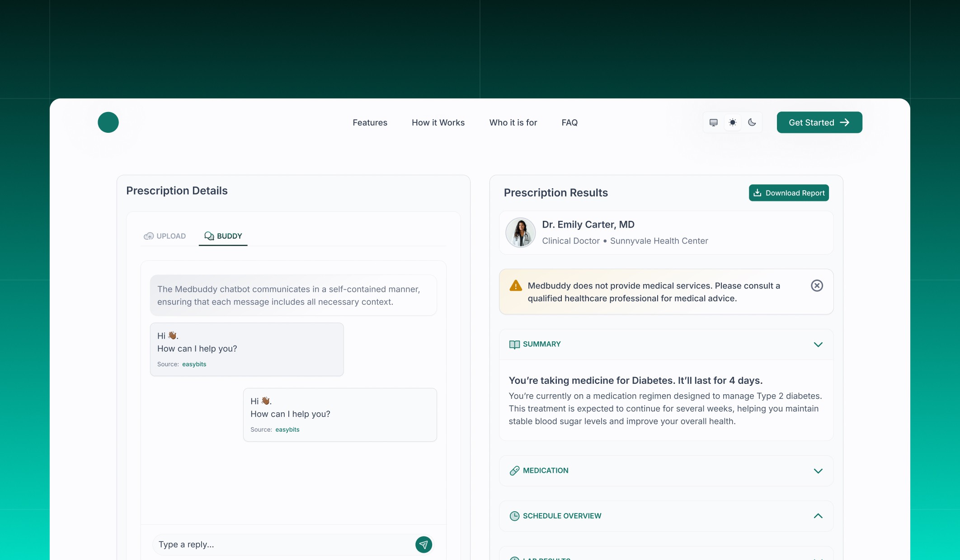
Task: Click the green circle logo
Action: [x=108, y=122]
